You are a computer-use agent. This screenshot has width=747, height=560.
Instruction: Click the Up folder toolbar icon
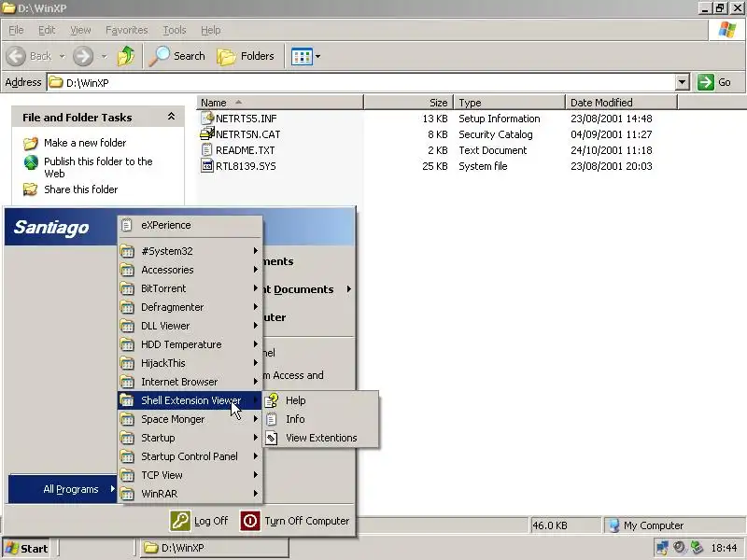(x=126, y=56)
